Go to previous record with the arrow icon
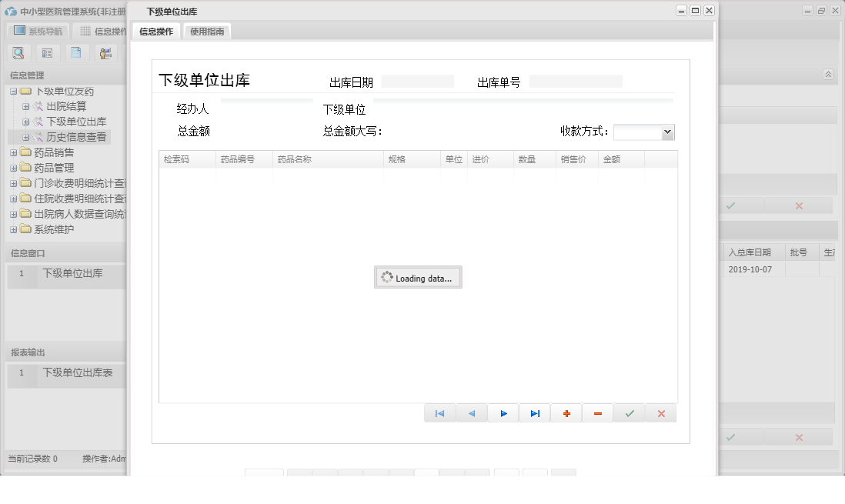This screenshot has width=845, height=504. pos(471,413)
